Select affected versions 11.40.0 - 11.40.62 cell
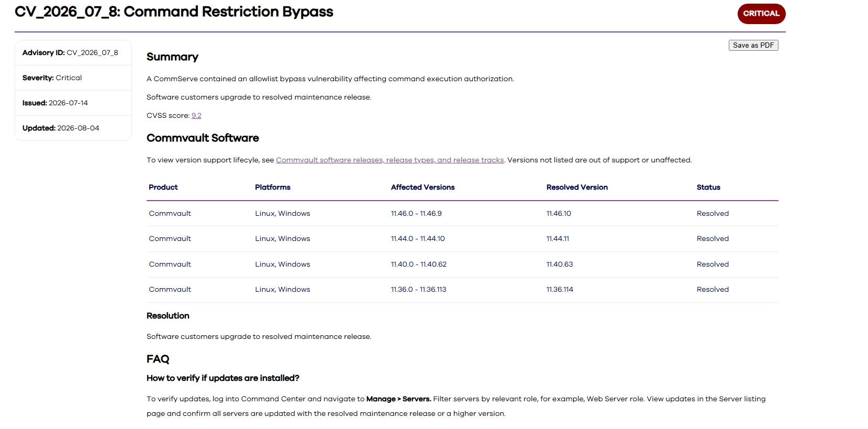Image resolution: width=868 pixels, height=429 pixels. tap(419, 265)
